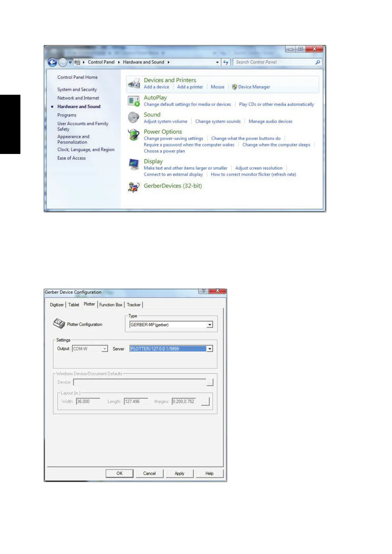392x554 pixels.
Task: Expand Hardware and Sound breadcrumb arrow
Action: tap(169, 62)
